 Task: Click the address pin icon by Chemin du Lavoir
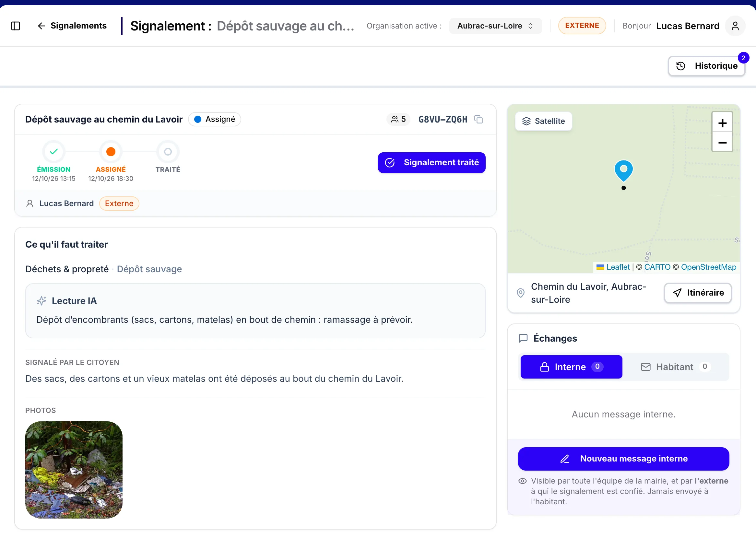coord(520,293)
